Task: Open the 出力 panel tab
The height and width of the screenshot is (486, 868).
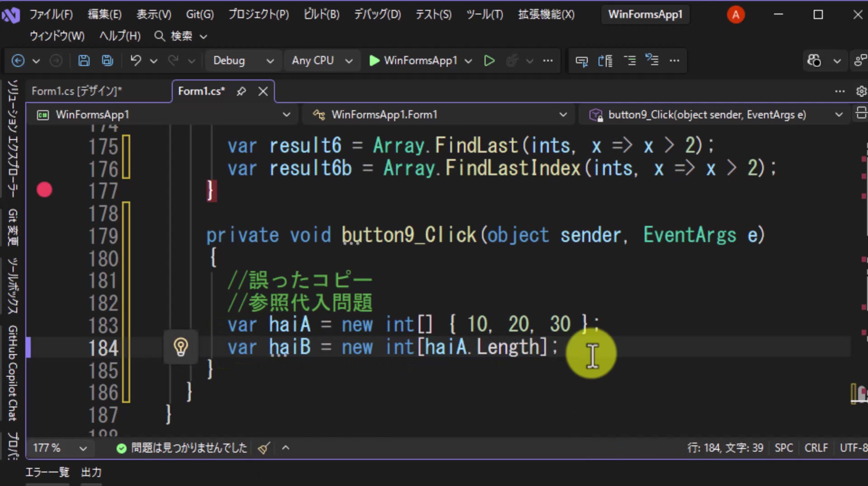Action: pos(91,472)
